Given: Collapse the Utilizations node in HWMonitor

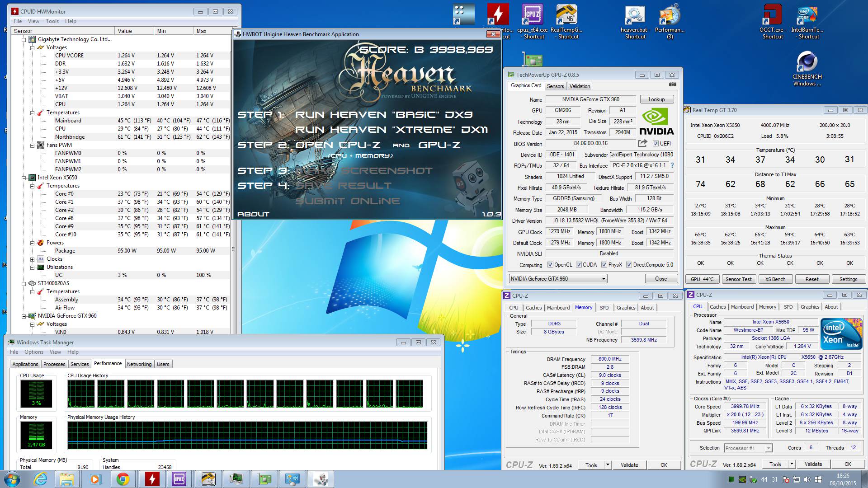Looking at the screenshot, I should [x=32, y=267].
